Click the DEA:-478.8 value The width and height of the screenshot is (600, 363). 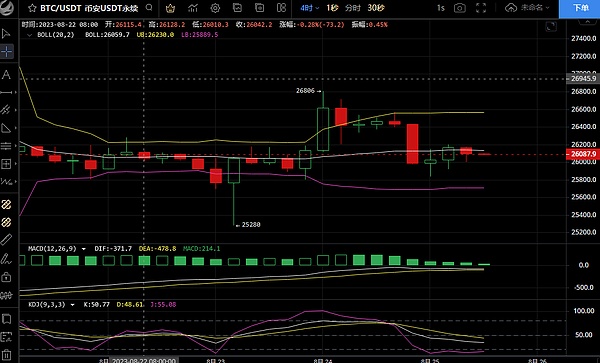(x=157, y=249)
